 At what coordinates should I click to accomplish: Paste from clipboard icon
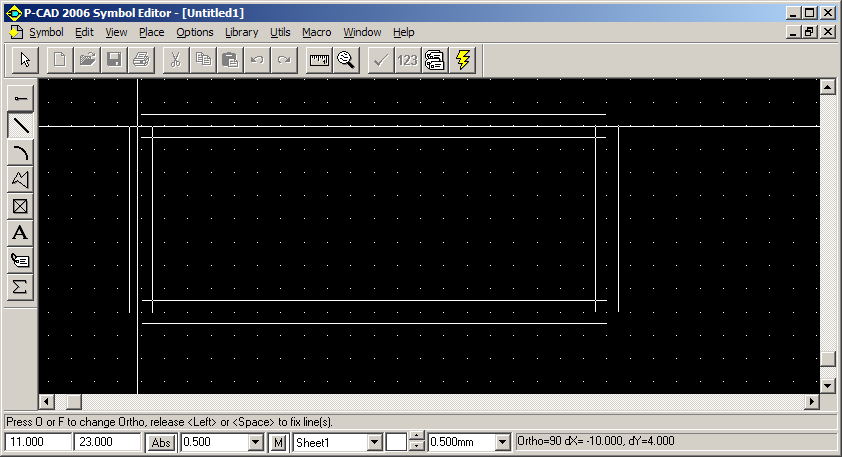(x=230, y=60)
